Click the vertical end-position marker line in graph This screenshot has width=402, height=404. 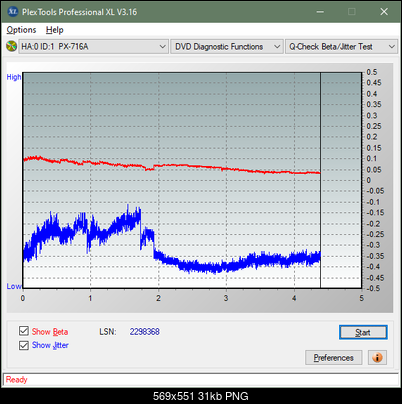pos(321,180)
